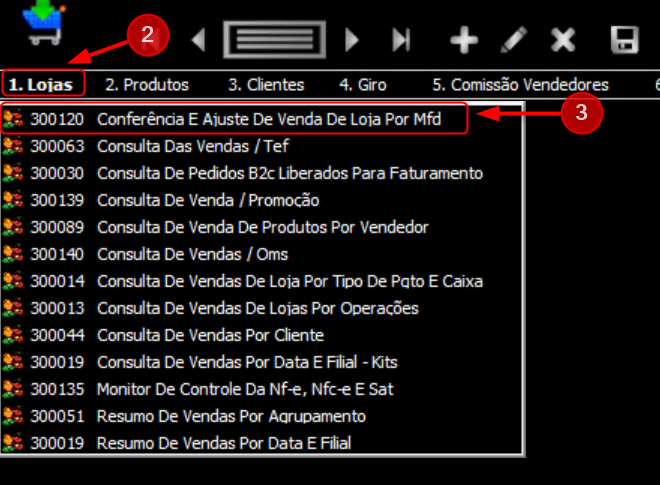Open the 2. Produtos tab

pyautogui.click(x=147, y=85)
